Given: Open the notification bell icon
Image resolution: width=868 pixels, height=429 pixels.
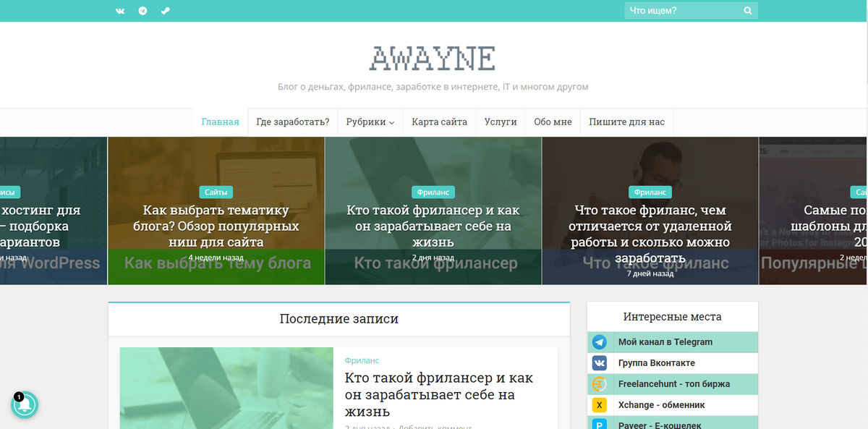Looking at the screenshot, I should pyautogui.click(x=24, y=406).
